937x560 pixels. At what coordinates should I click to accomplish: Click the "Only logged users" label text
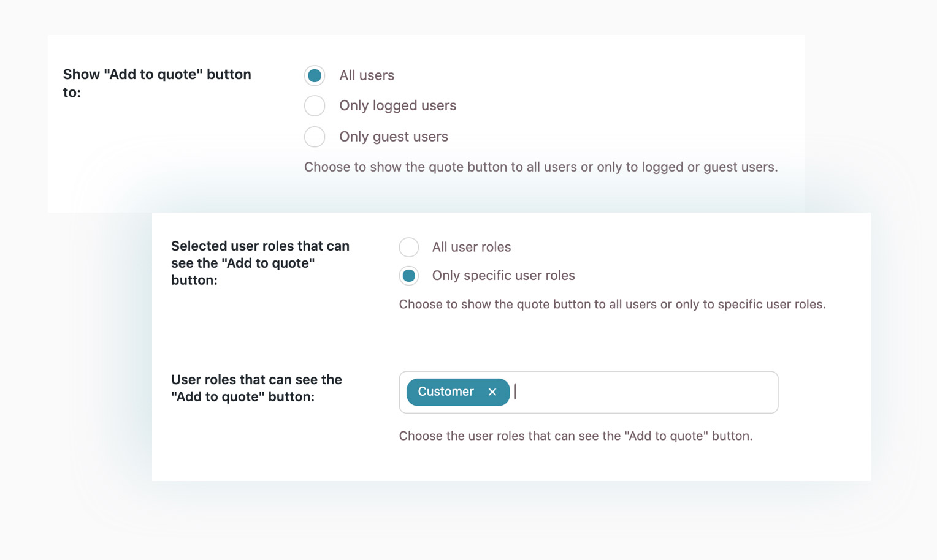tap(397, 105)
